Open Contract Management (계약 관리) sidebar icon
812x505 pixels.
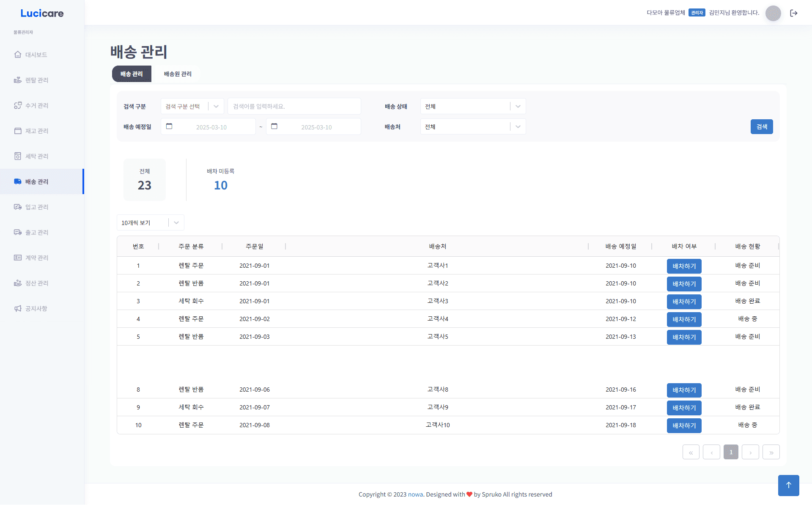click(x=18, y=258)
